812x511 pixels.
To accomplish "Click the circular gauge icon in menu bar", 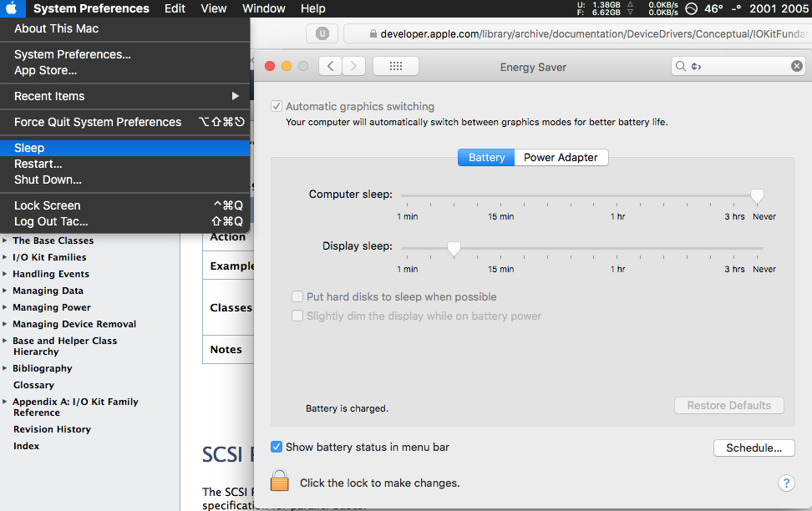I will click(692, 8).
